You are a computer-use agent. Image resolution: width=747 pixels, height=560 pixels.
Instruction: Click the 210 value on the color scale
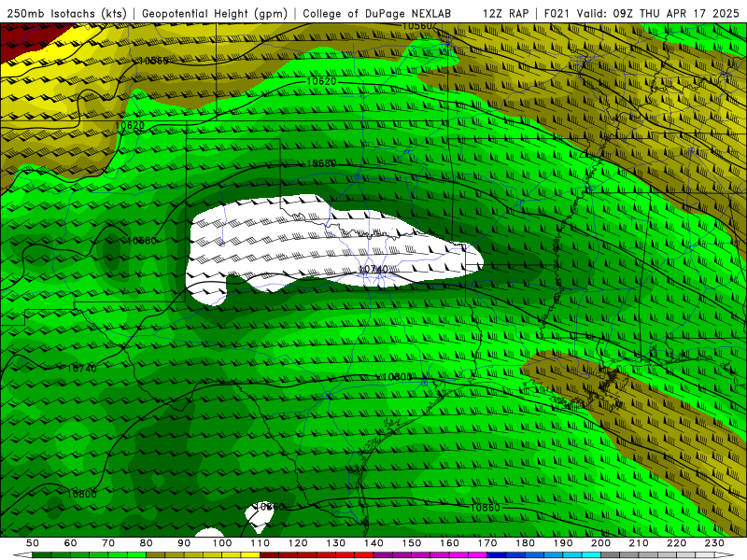pos(639,543)
